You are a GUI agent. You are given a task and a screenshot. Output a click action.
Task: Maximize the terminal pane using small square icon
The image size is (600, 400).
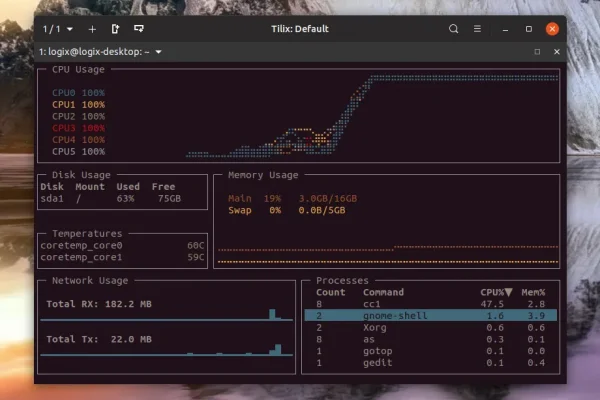tap(537, 52)
